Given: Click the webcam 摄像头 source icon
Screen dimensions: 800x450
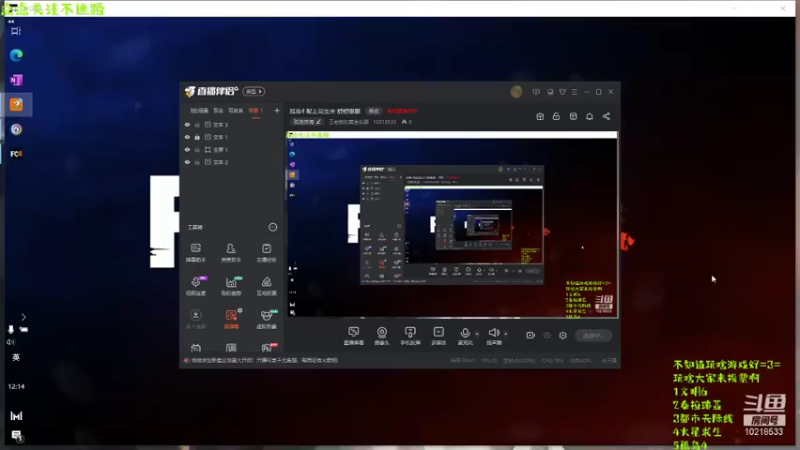Looking at the screenshot, I should [x=382, y=336].
